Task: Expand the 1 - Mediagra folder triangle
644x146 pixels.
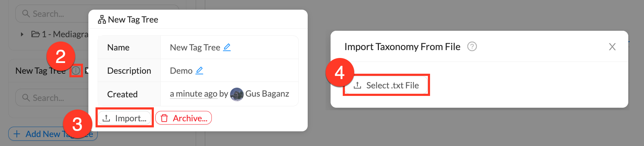Action: click(22, 34)
